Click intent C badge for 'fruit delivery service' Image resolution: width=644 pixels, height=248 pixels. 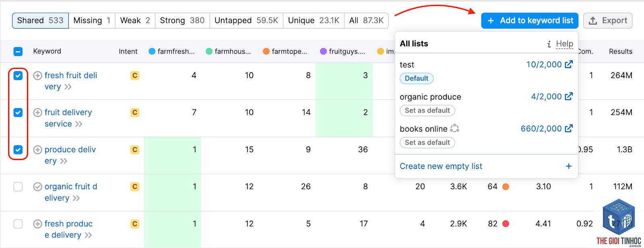(x=135, y=113)
